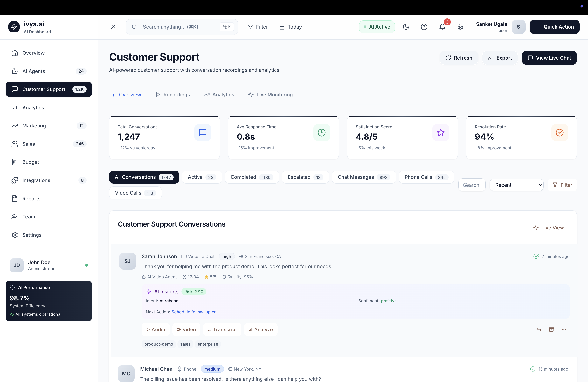The width and height of the screenshot is (588, 382).
Task: Select the Escalated conversations filter chip
Action: click(x=305, y=177)
